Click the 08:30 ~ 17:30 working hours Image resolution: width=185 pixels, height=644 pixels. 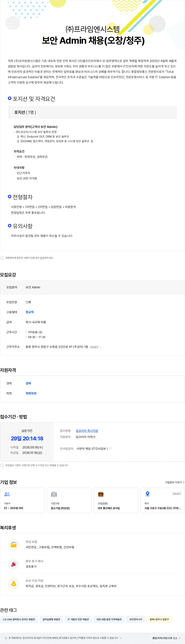pos(36,337)
